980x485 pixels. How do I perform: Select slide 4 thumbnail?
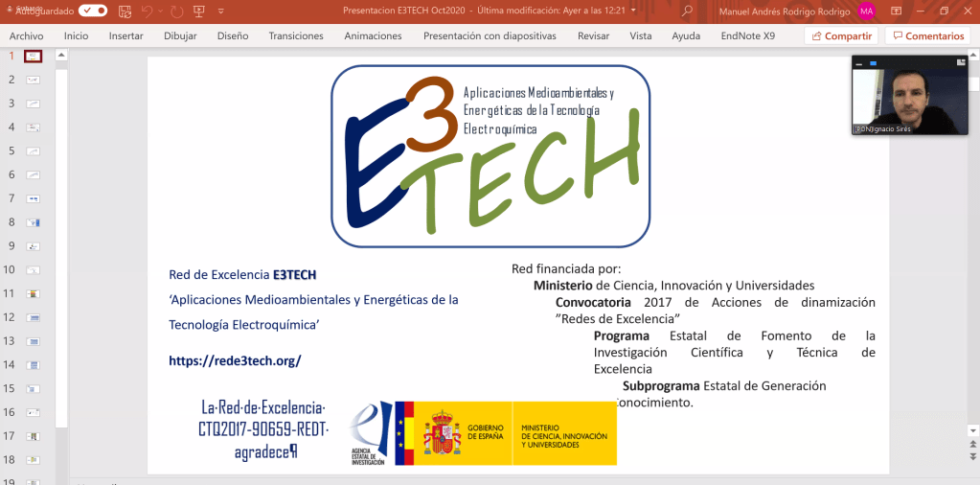[34, 127]
